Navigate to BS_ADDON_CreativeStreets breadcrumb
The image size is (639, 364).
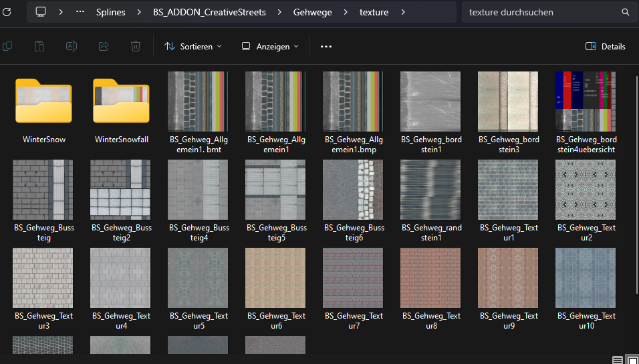209,12
